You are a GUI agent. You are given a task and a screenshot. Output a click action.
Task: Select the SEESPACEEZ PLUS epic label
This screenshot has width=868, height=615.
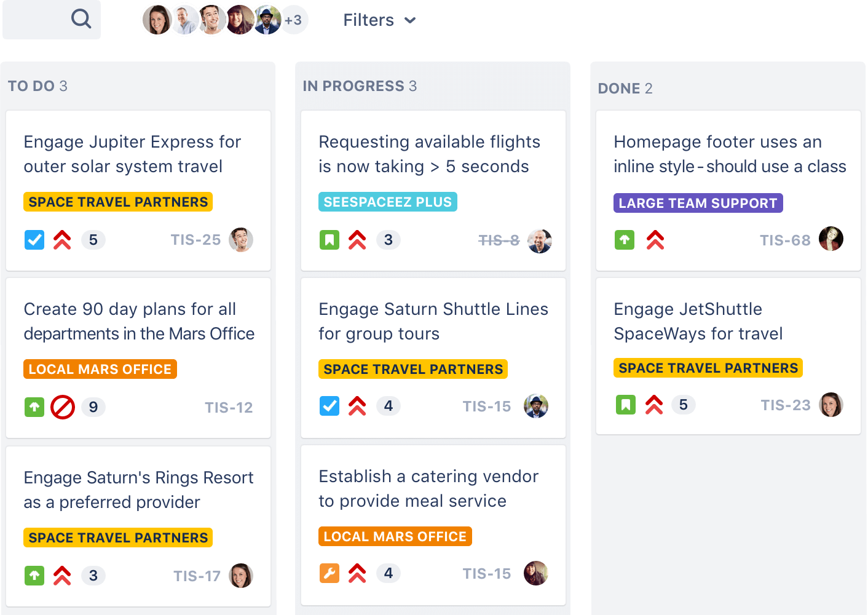click(x=387, y=202)
